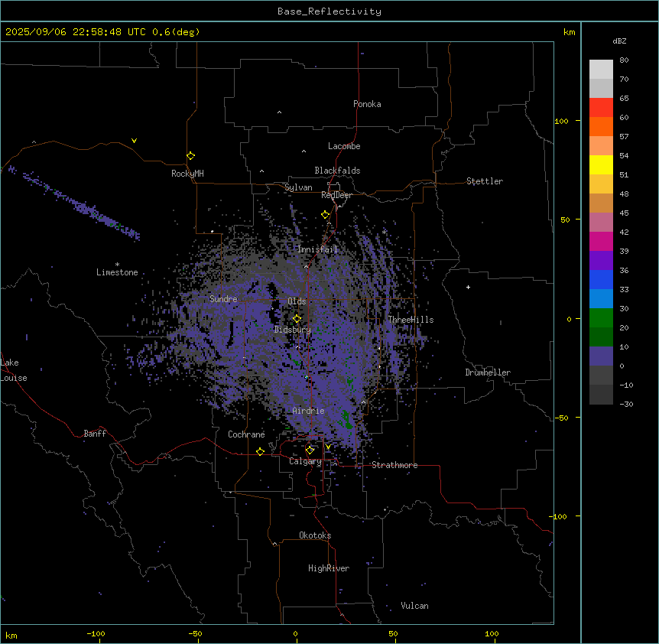Click the Banff label
This screenshot has height=644, width=659.
tap(95, 434)
